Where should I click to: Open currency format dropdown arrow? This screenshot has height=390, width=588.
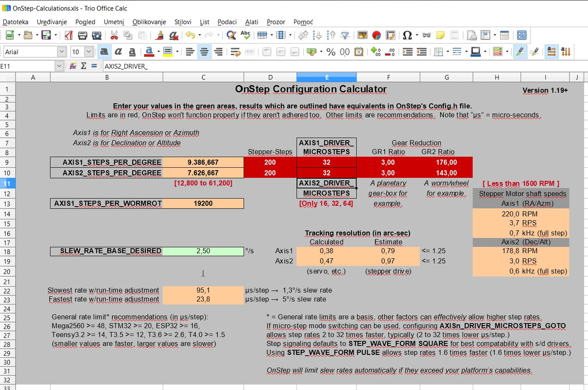(x=321, y=52)
